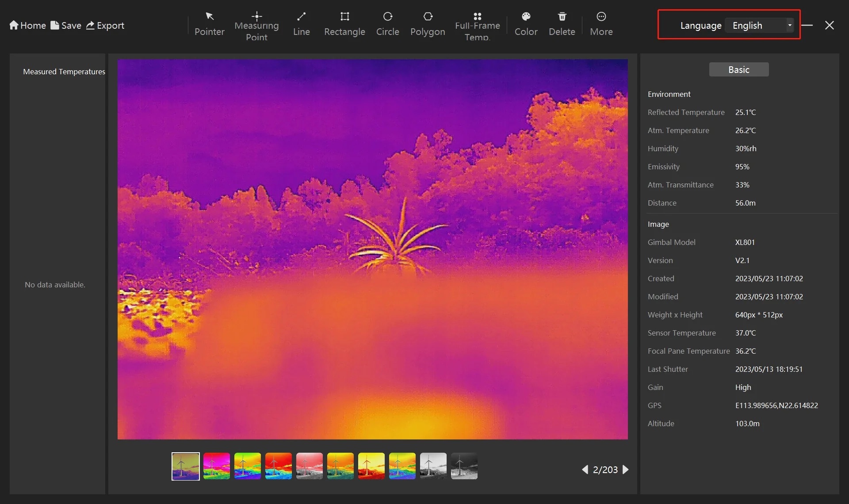Select the Rectangle measurement tool
The height and width of the screenshot is (504, 849).
(344, 24)
